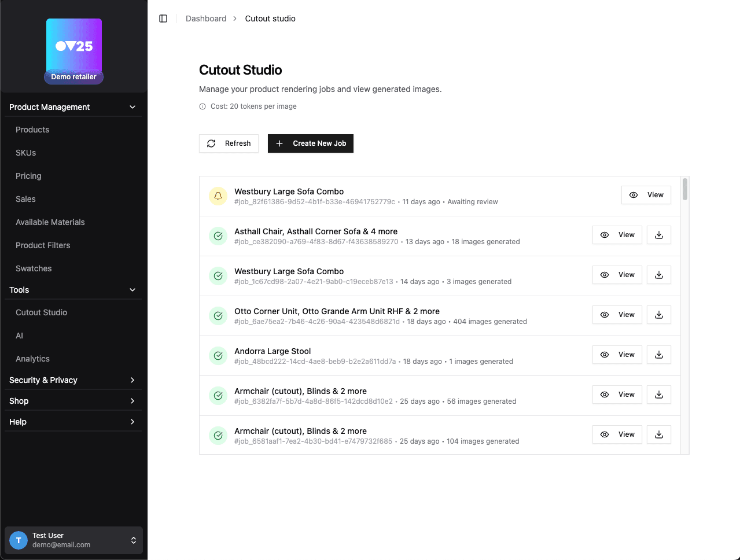The image size is (740, 560).
Task: Click the plus icon in Create New Job
Action: [x=279, y=143]
